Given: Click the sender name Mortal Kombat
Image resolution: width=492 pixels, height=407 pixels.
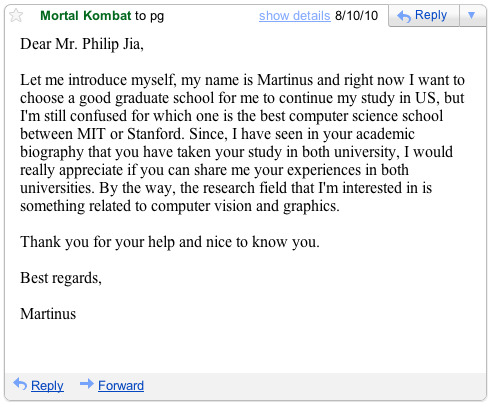Looking at the screenshot, I should pos(86,15).
